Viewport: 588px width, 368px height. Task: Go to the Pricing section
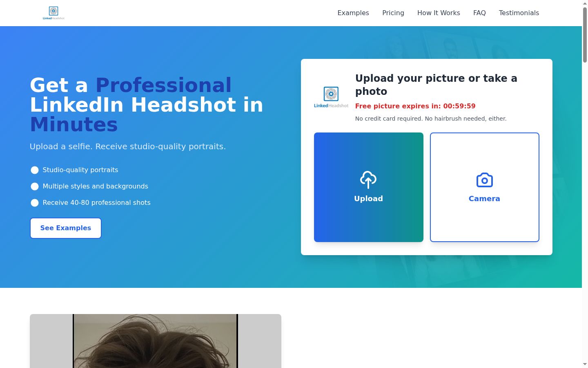393,13
